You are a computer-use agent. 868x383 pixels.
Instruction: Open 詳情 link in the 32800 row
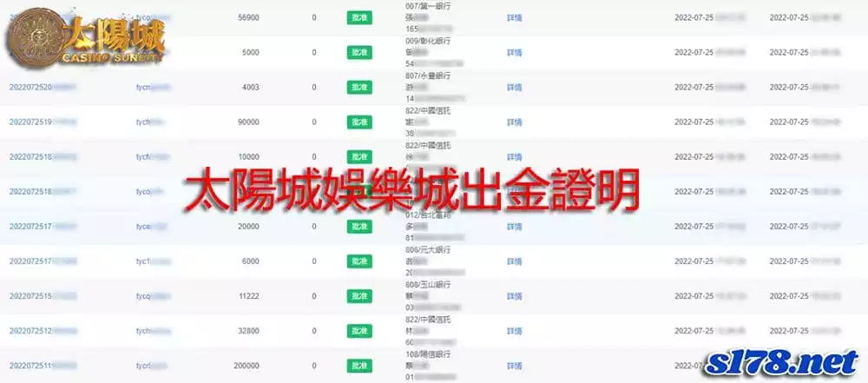(514, 332)
